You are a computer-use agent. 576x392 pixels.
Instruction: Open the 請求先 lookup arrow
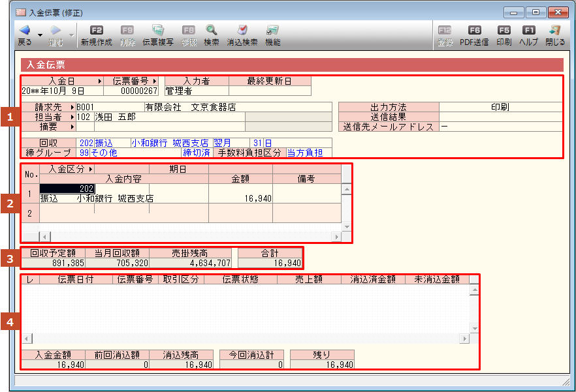point(72,107)
